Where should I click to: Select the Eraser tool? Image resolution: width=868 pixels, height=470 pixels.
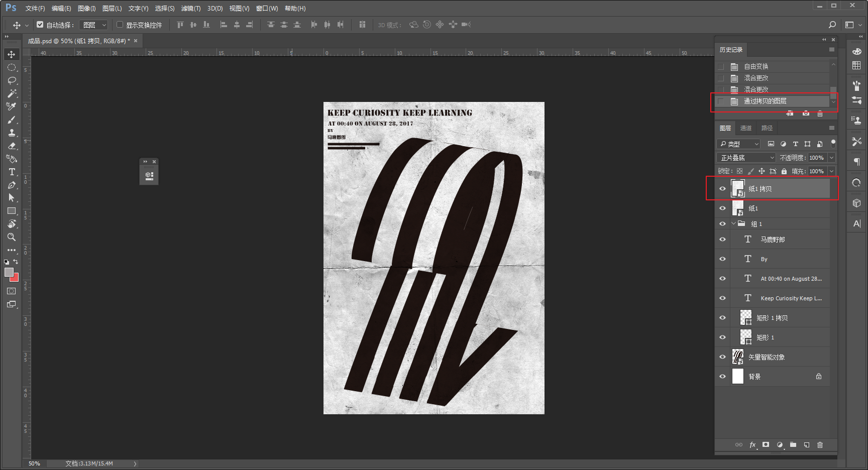(12, 146)
